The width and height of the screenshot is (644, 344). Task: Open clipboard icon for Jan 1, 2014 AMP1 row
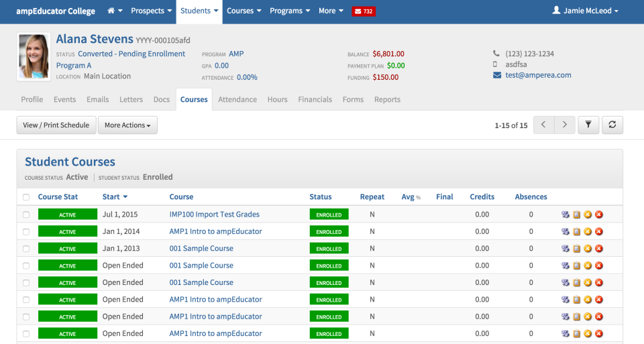pos(577,231)
